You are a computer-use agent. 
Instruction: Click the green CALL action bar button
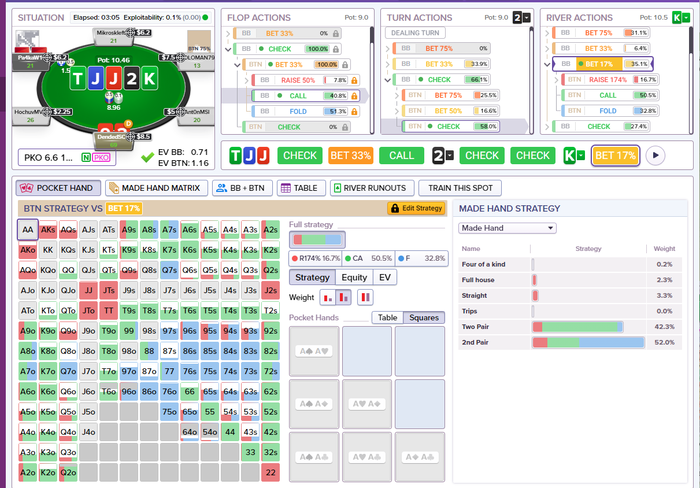pyautogui.click(x=401, y=155)
